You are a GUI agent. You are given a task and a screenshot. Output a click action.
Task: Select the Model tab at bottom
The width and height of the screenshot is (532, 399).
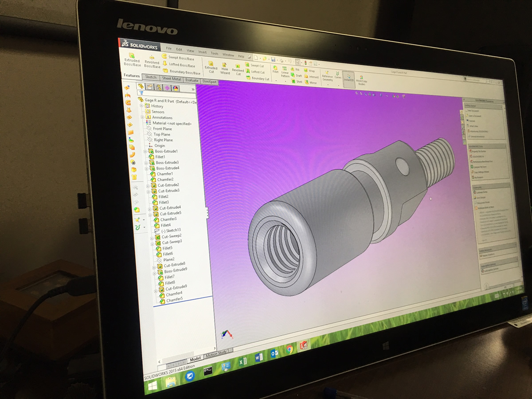pos(195,358)
